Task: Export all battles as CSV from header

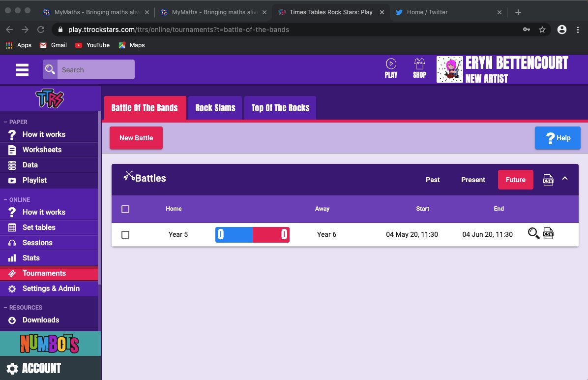Action: (548, 180)
